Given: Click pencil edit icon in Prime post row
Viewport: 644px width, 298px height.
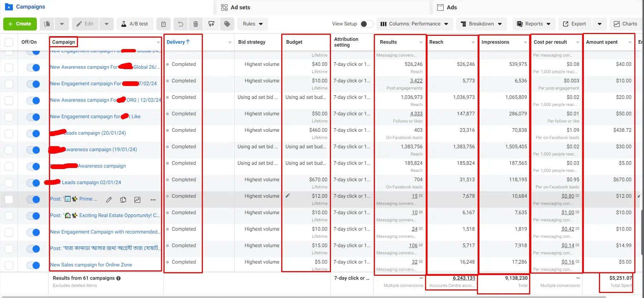Looking at the screenshot, I should 109,200.
